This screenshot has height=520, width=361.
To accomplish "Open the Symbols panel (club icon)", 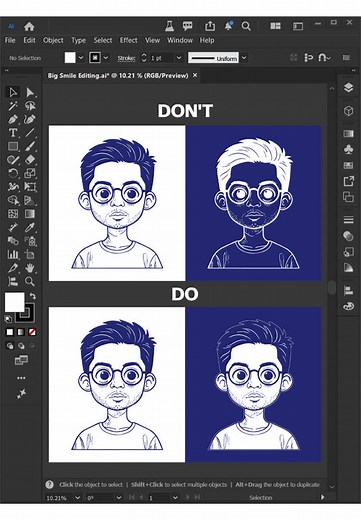I will click(348, 149).
